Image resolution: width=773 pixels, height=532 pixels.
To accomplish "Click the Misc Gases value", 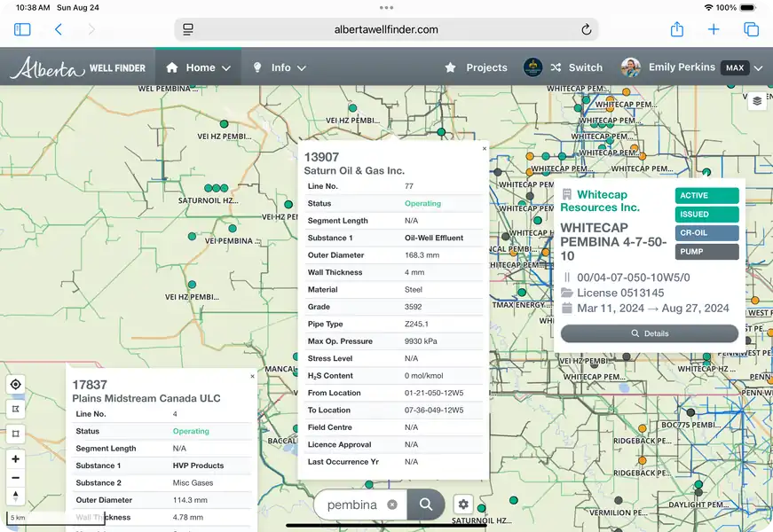I will [193, 482].
